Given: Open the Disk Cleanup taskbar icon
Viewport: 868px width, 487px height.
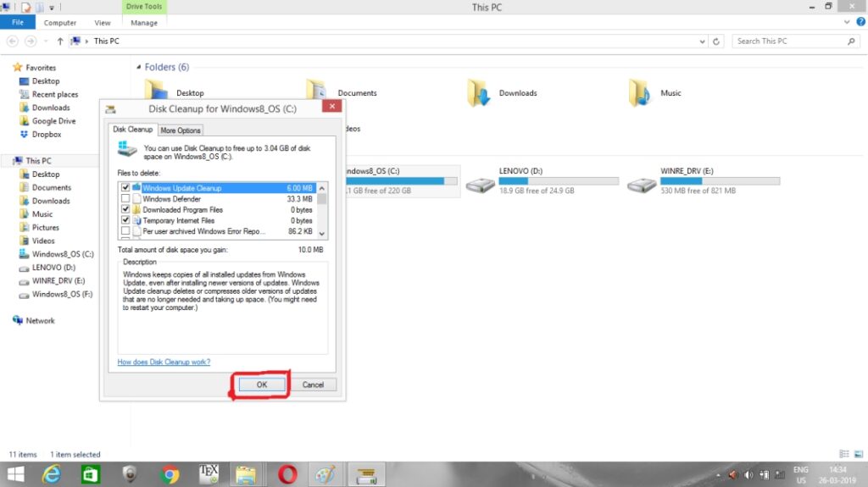Looking at the screenshot, I should click(366, 474).
